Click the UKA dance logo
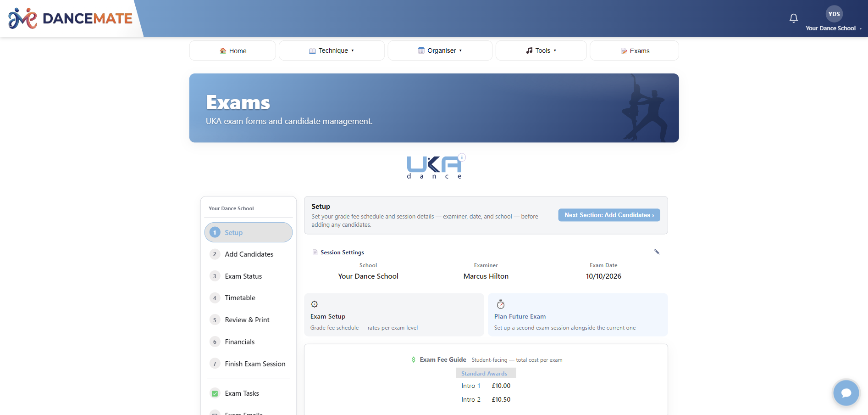The height and width of the screenshot is (415, 868). (x=434, y=168)
